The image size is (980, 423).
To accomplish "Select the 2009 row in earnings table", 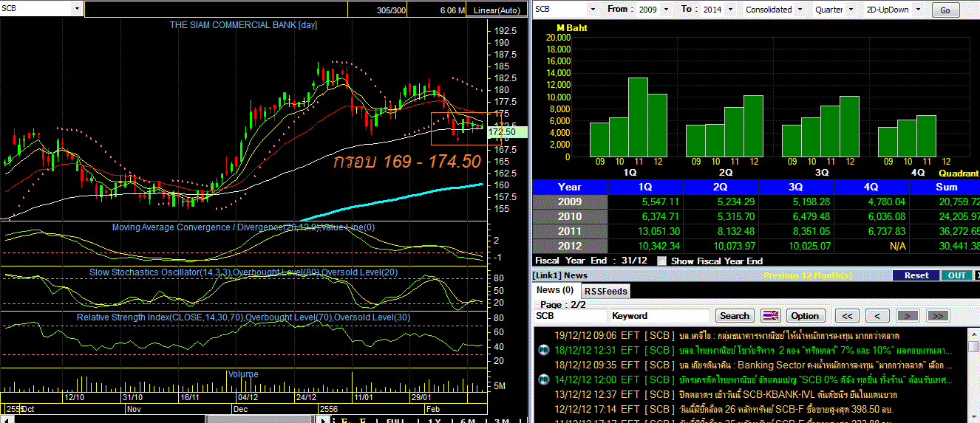I will point(756,202).
